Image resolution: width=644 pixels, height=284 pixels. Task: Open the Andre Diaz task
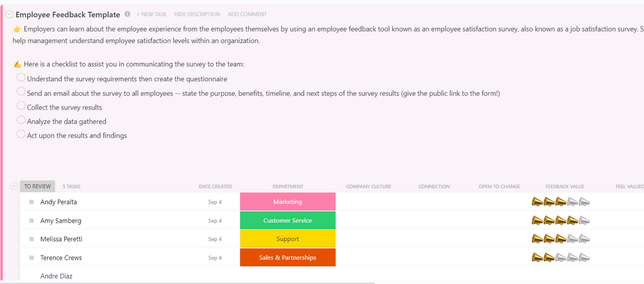coord(56,276)
